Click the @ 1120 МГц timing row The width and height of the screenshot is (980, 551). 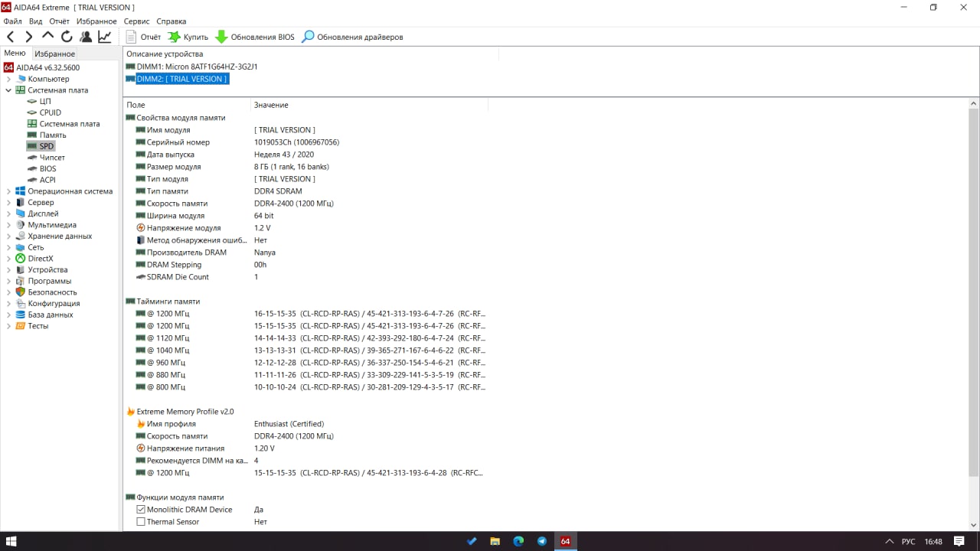pos(306,338)
